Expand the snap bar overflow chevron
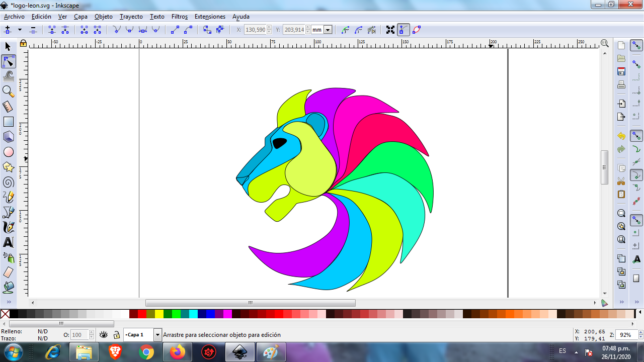 tap(636, 302)
